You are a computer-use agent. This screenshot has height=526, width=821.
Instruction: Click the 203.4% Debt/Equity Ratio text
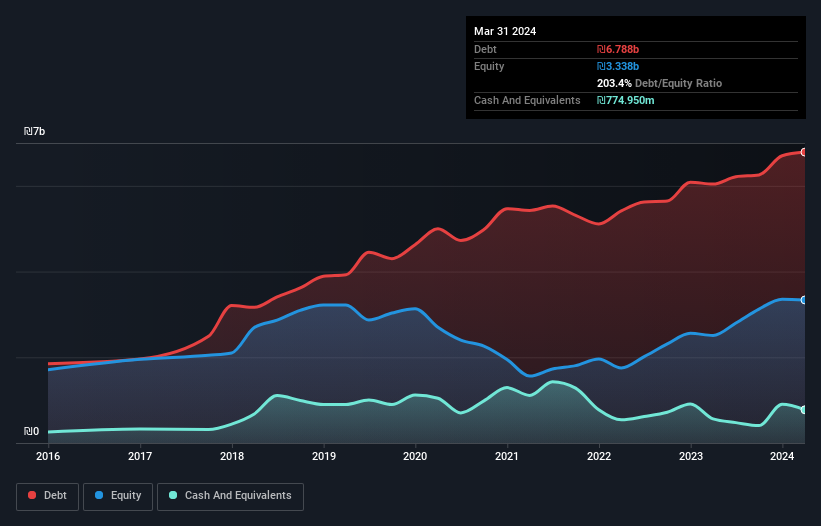(659, 83)
